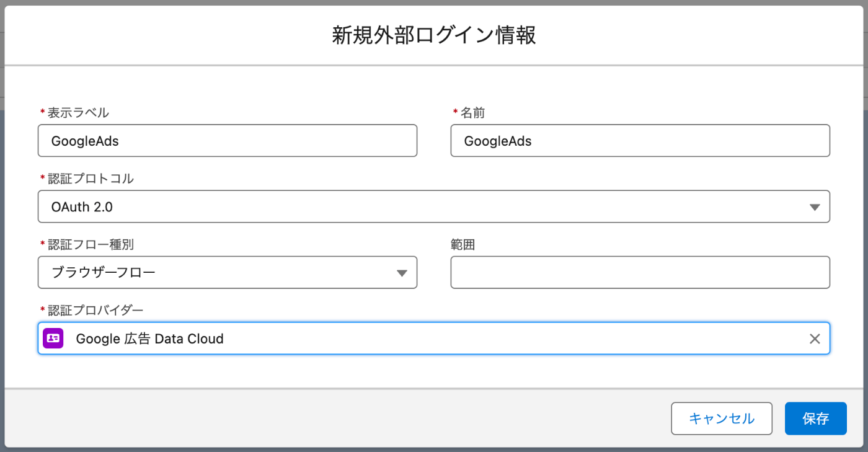Click the 保存 button
The width and height of the screenshot is (868, 452).
click(816, 419)
